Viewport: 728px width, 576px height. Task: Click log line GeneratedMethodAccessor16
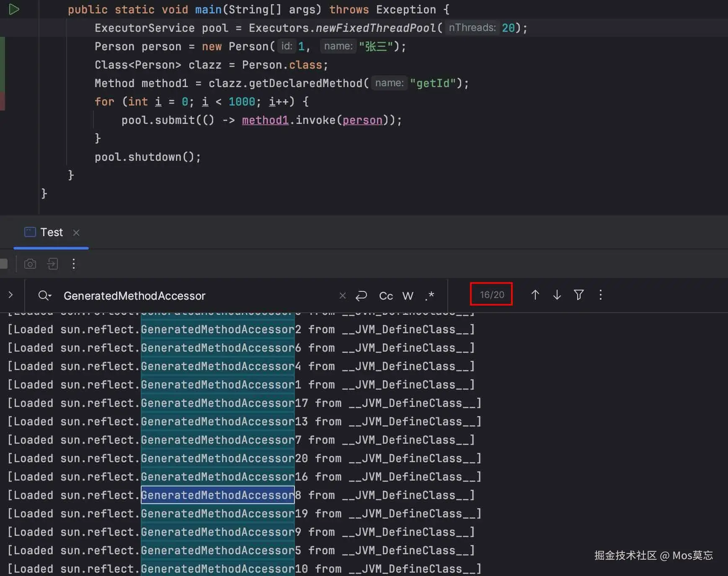click(x=245, y=477)
